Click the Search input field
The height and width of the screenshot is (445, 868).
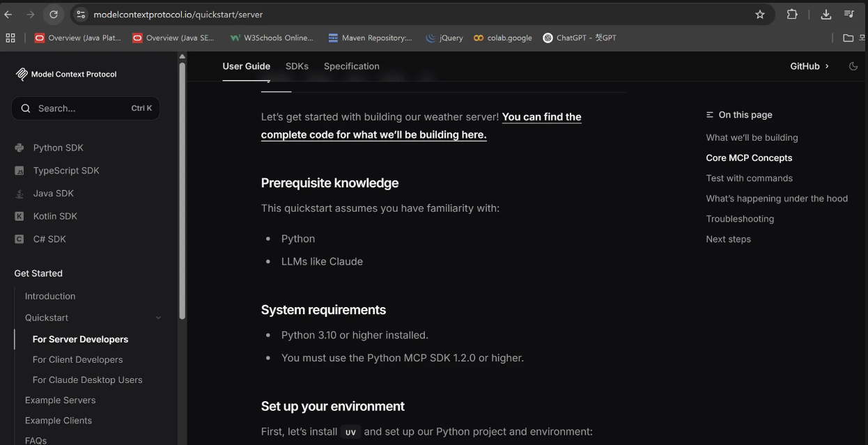86,108
